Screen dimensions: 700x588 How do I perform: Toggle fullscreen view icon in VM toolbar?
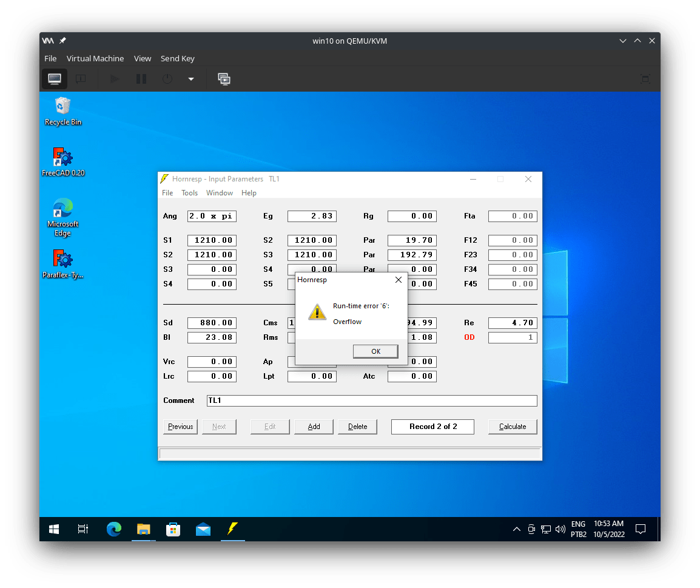point(645,79)
